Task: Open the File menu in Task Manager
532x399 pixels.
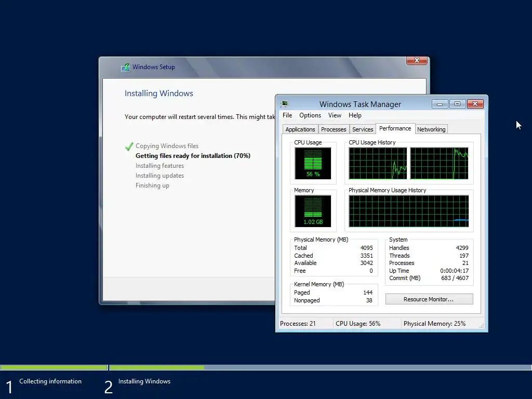Action: click(x=287, y=115)
